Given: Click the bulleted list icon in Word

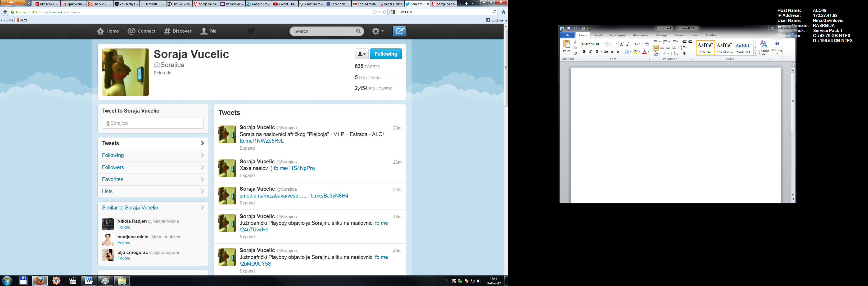Looking at the screenshot, I should pyautogui.click(x=655, y=42).
